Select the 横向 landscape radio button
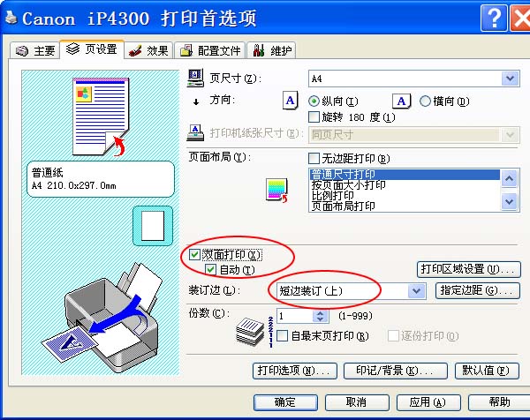The width and height of the screenshot is (530, 420). pos(425,101)
